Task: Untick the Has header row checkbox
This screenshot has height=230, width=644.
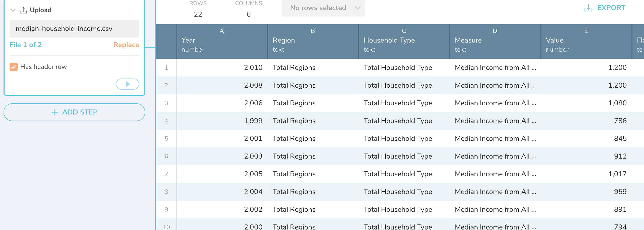Action: point(14,67)
